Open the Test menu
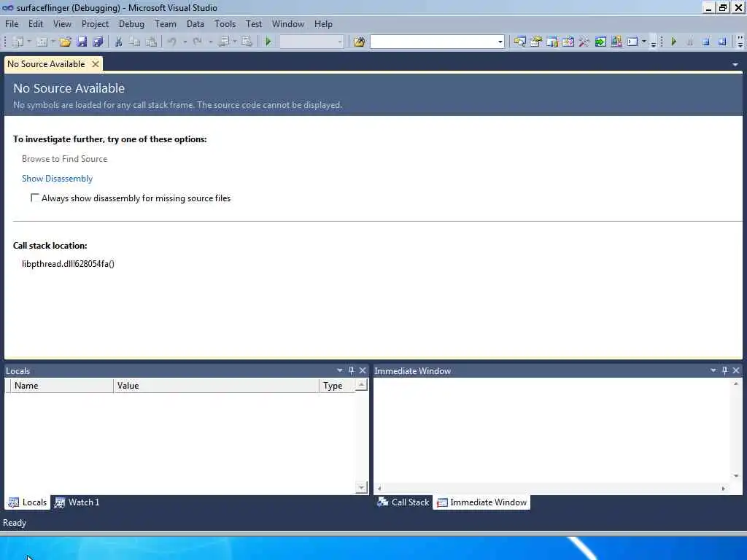The width and height of the screenshot is (747, 560). (x=254, y=24)
